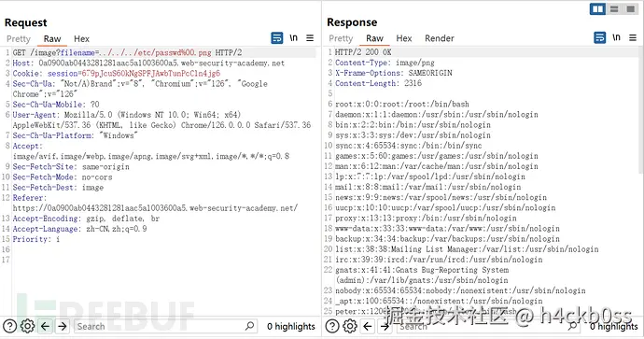Switch Response panel to Pretty tab
This screenshot has height=339, width=644.
coord(341,38)
